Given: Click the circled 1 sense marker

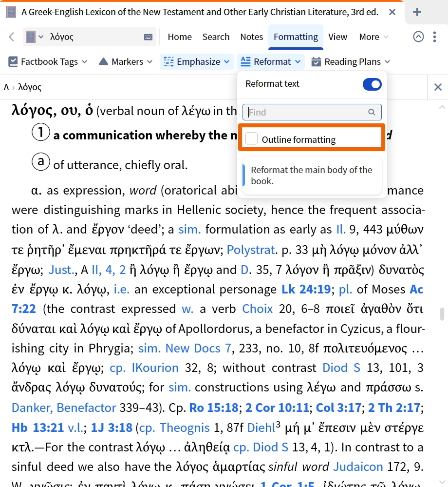Looking at the screenshot, I should (41, 132).
